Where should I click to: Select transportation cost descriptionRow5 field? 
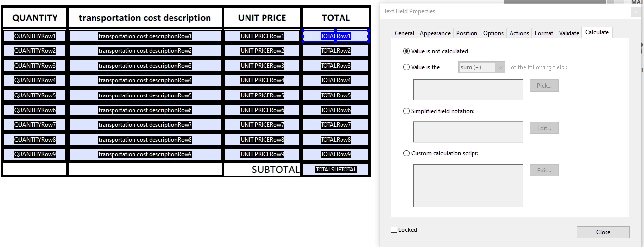pyautogui.click(x=145, y=95)
